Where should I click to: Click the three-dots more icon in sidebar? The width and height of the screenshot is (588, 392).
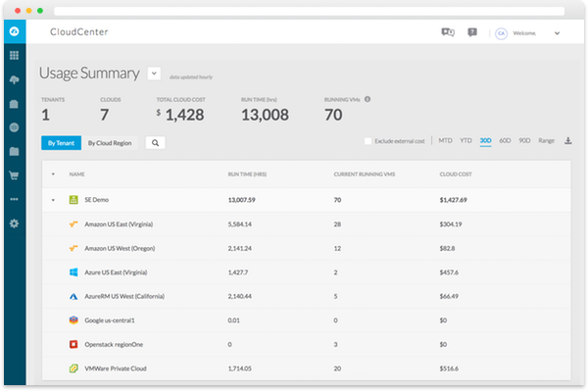pos(15,199)
